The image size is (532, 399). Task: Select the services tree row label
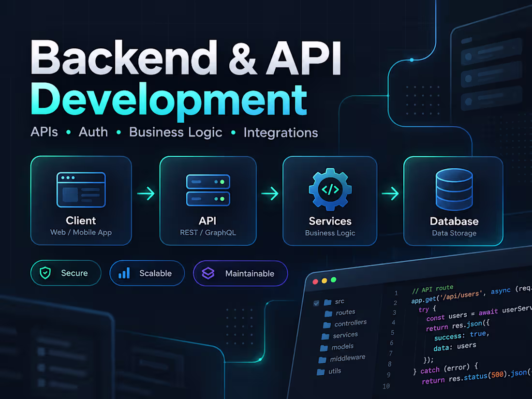click(x=345, y=335)
